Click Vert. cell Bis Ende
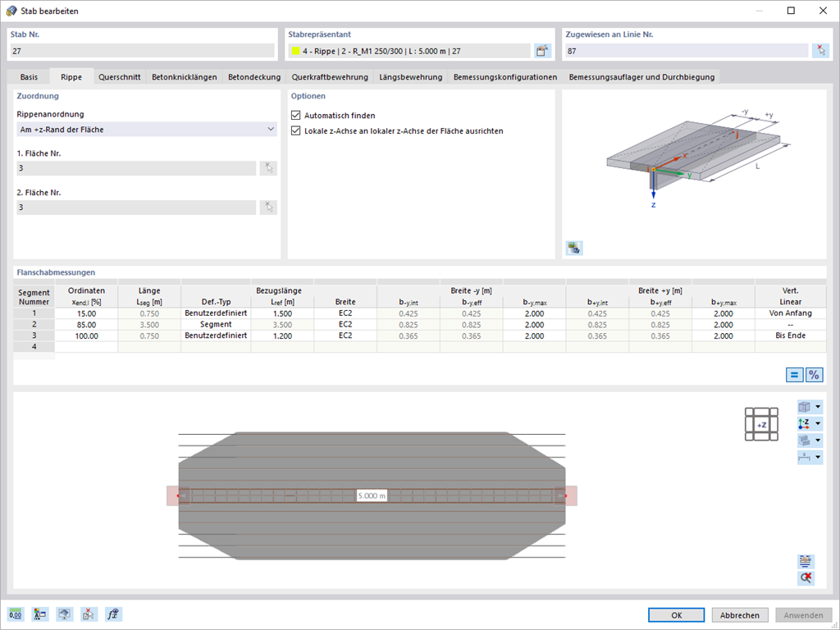The width and height of the screenshot is (840, 630). coord(790,336)
